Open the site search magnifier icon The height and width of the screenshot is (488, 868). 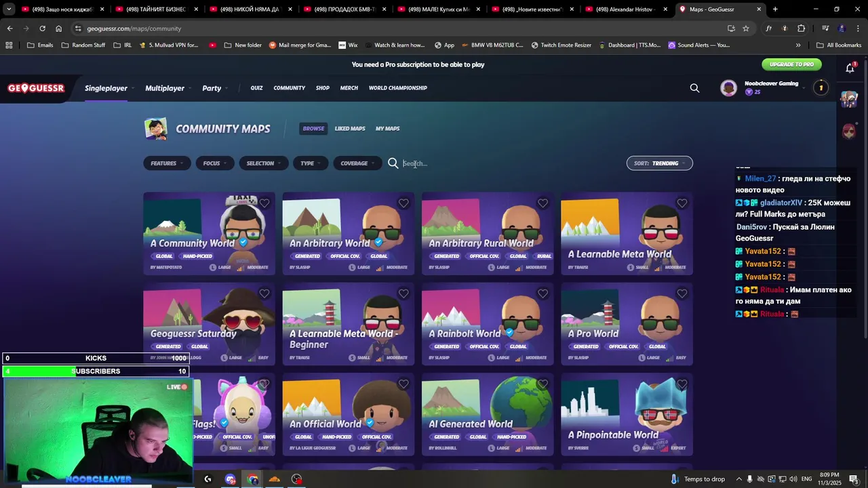tap(694, 88)
